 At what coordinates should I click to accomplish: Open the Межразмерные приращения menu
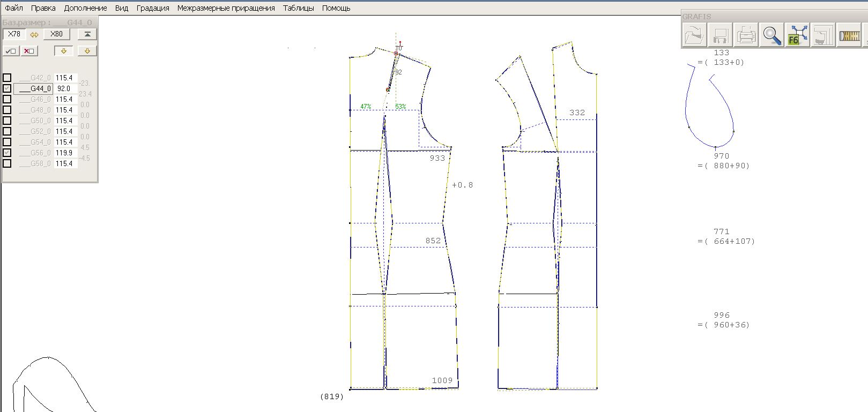pos(226,8)
